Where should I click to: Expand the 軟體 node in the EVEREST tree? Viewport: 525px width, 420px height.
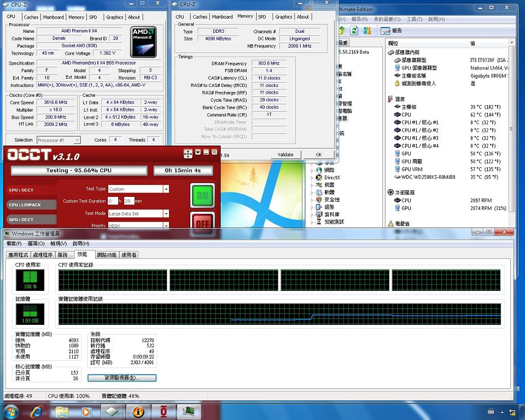(312, 192)
